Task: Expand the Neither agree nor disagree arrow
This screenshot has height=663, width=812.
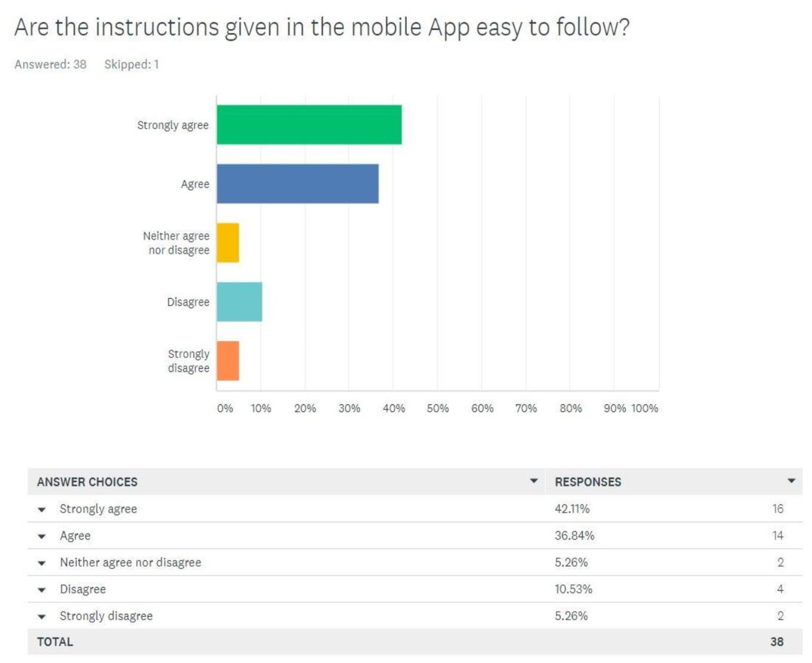Action: click(x=42, y=563)
